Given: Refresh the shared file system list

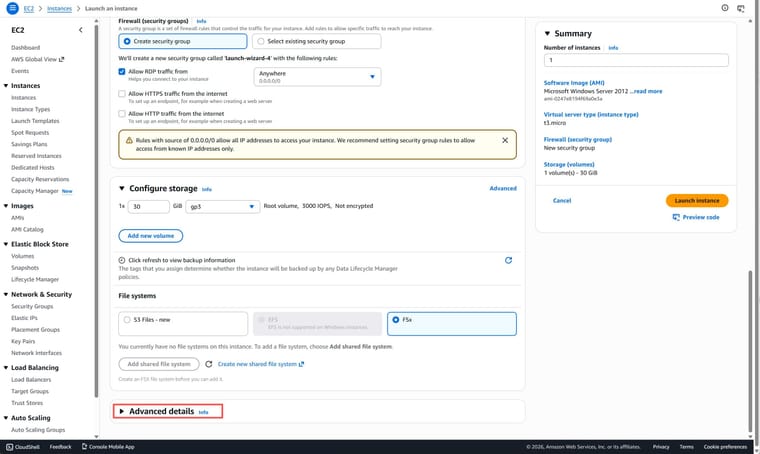Looking at the screenshot, I should point(208,364).
